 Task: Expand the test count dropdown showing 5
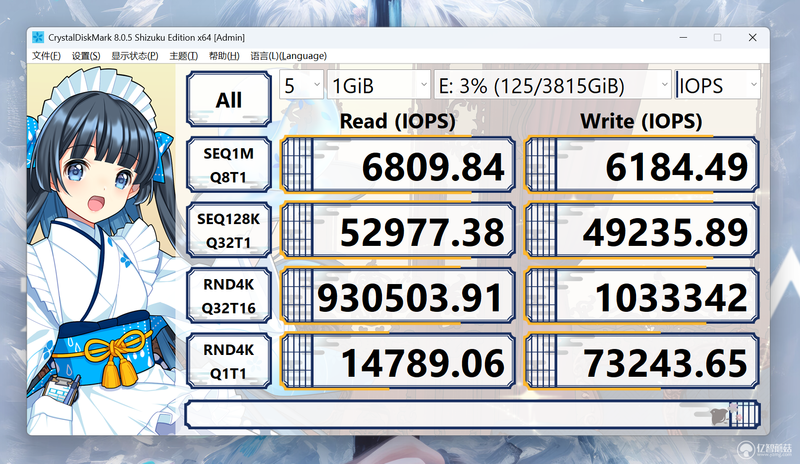tap(302, 85)
